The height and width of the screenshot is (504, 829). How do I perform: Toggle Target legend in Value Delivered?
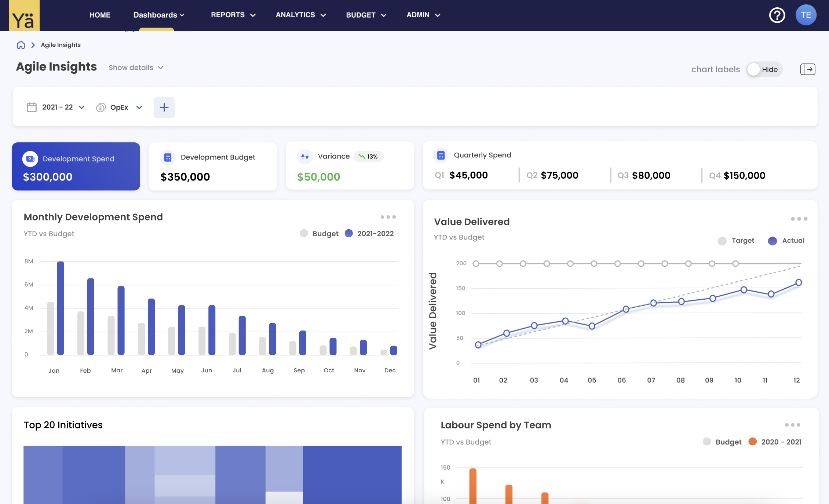(x=736, y=241)
